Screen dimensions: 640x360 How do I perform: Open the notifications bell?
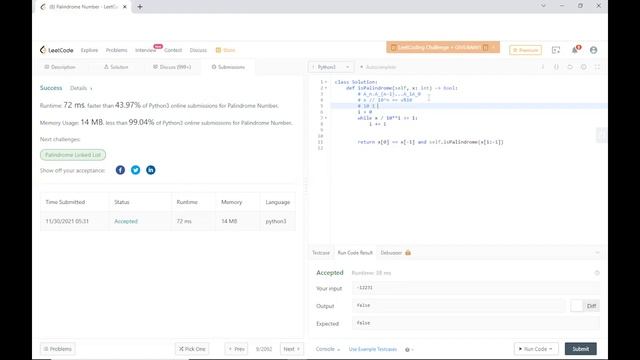(575, 50)
